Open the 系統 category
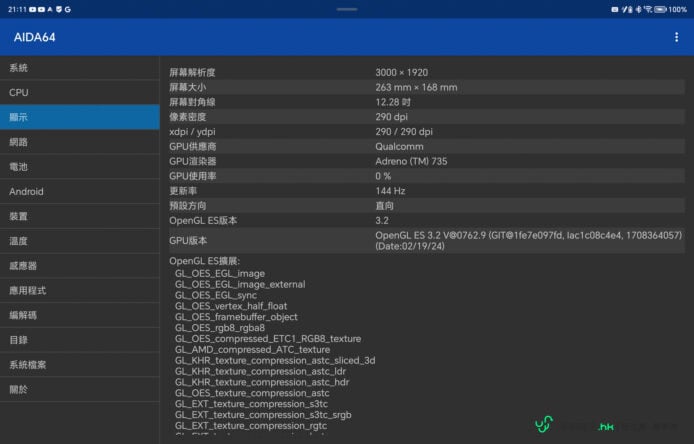The width and height of the screenshot is (694, 444). tap(79, 68)
